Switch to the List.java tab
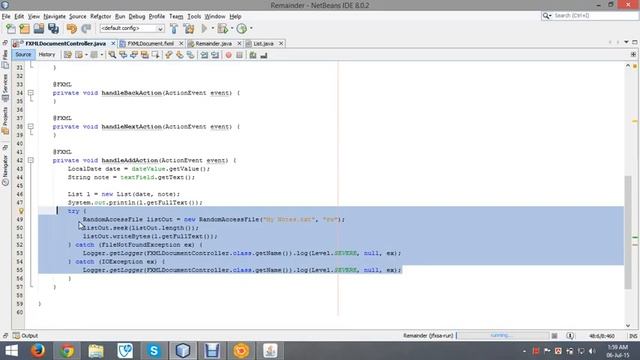This screenshot has width=640, height=360. click(263, 44)
